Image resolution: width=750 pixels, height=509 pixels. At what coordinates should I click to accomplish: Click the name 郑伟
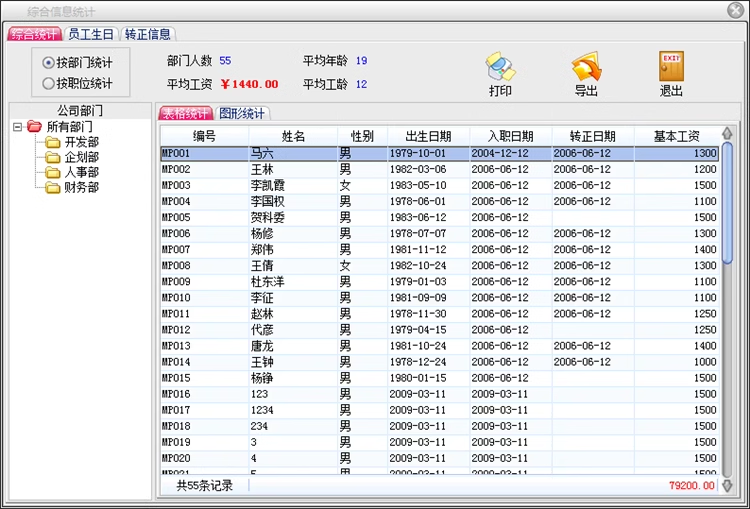[262, 250]
